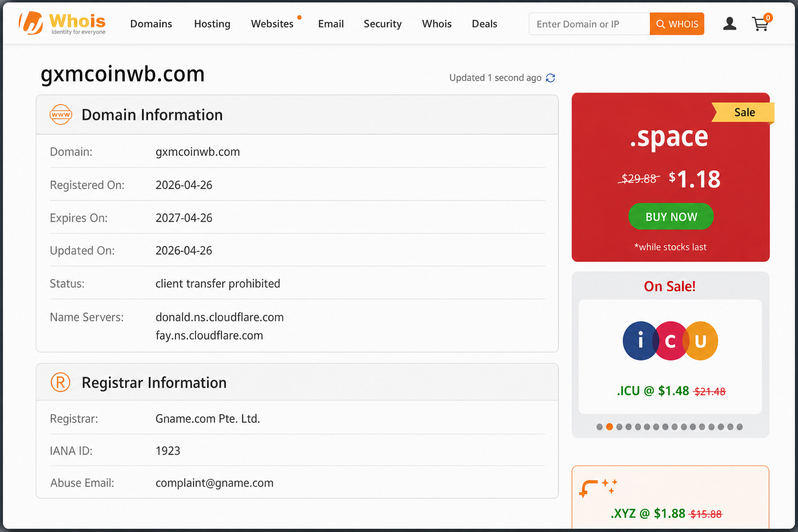
Task: Open the Security menu
Action: click(x=382, y=24)
